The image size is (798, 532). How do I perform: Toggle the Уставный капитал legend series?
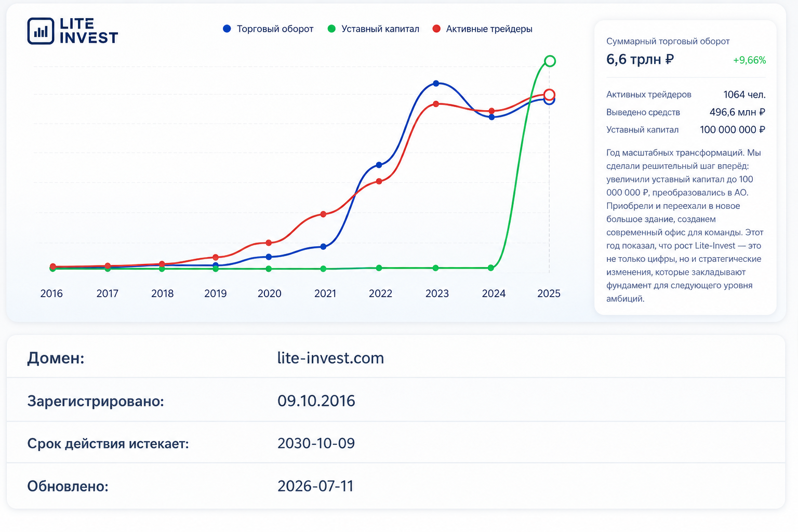click(374, 29)
